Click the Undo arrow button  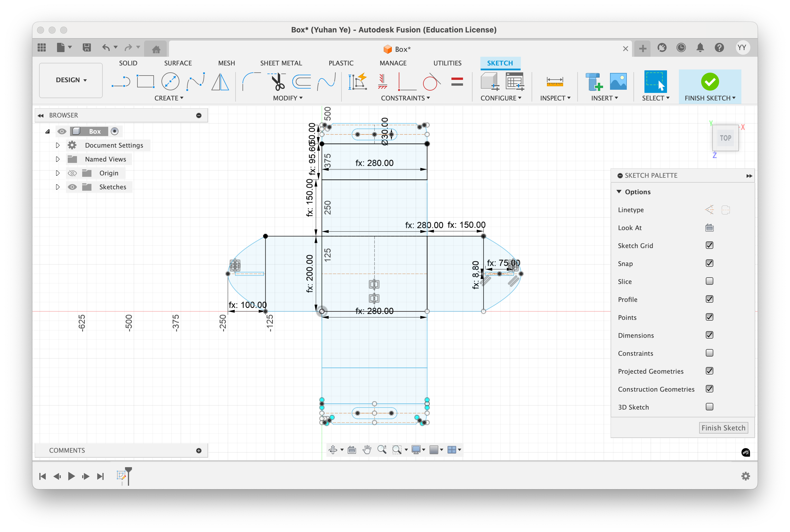106,47
